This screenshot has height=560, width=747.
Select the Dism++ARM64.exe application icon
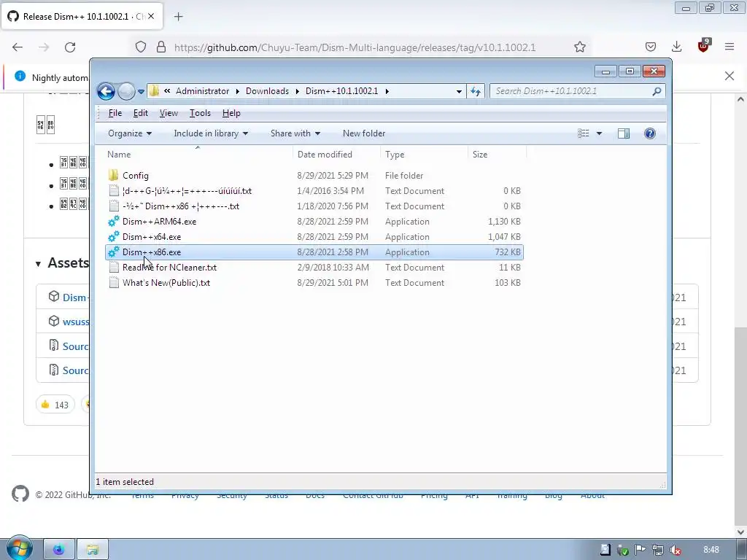pos(113,222)
